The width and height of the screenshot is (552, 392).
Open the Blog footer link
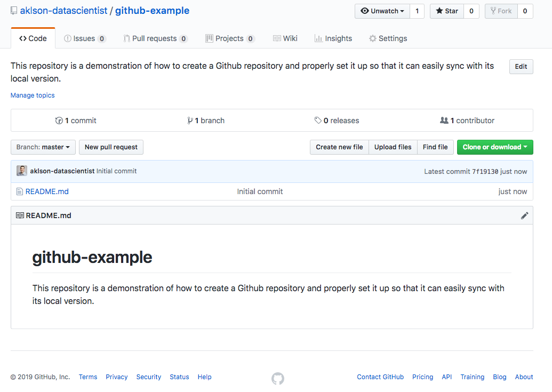coord(500,377)
